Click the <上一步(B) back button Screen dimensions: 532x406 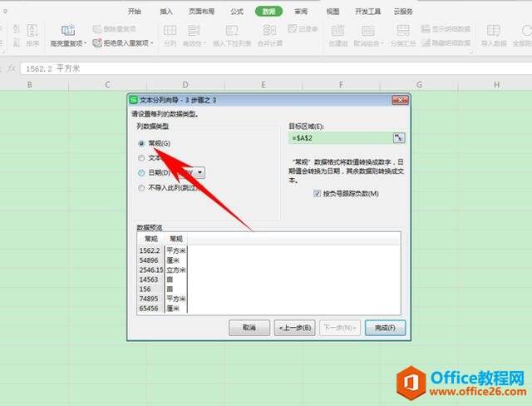[x=295, y=328]
